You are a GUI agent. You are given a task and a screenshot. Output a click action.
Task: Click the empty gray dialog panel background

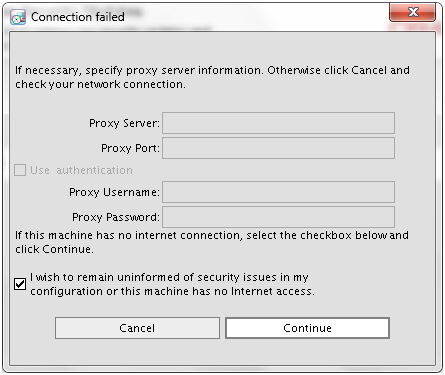coord(222,353)
